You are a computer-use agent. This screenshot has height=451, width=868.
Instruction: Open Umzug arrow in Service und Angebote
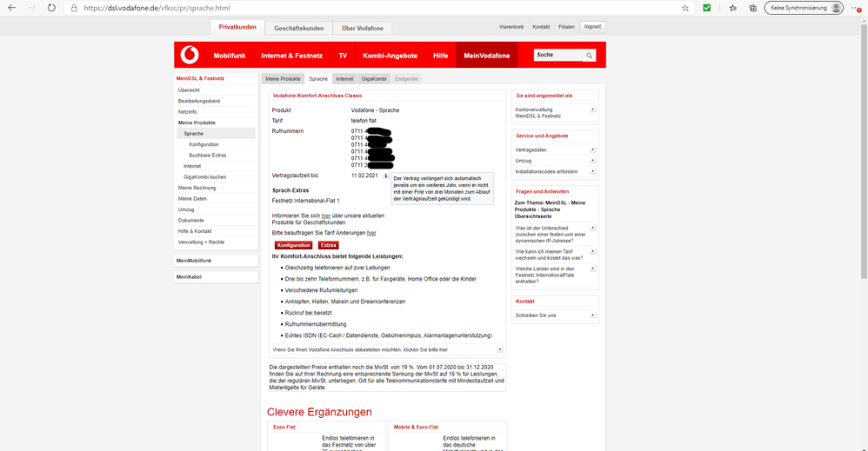coord(593,161)
